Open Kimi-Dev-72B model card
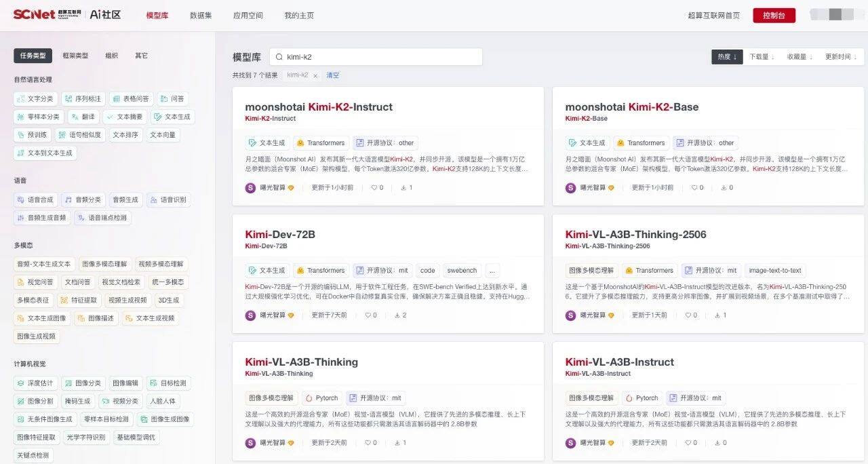 [x=280, y=234]
